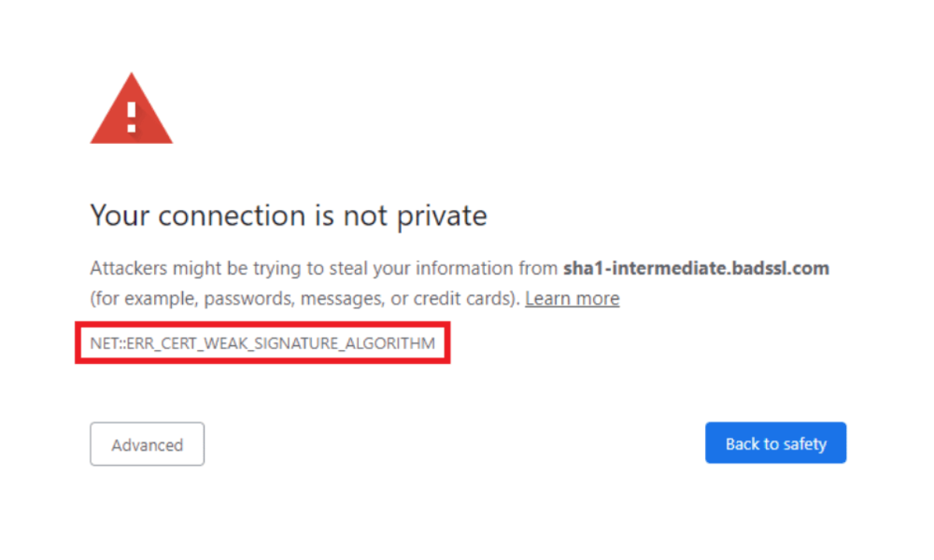
Task: Click the 'badssl.com' part of the domain
Action: (787, 268)
